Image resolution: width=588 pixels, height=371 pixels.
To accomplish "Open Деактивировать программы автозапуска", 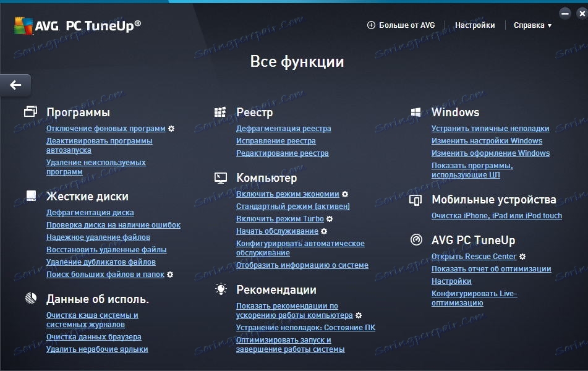I will tap(100, 145).
